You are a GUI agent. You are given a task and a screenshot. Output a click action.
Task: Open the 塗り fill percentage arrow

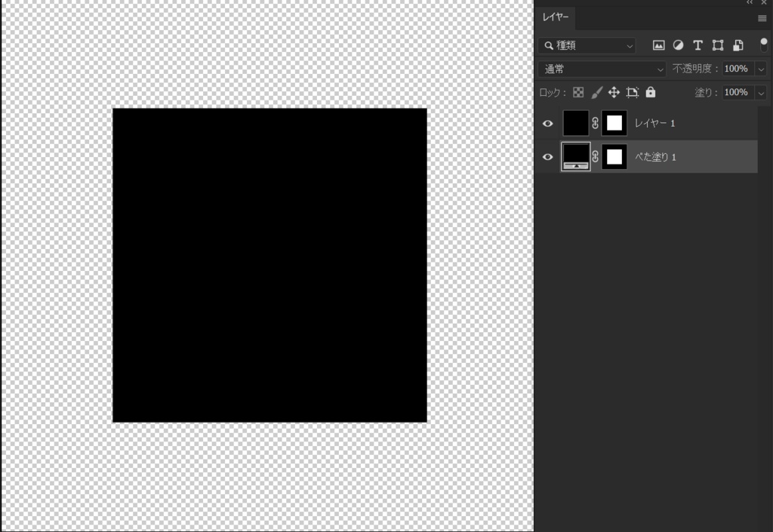tap(761, 92)
